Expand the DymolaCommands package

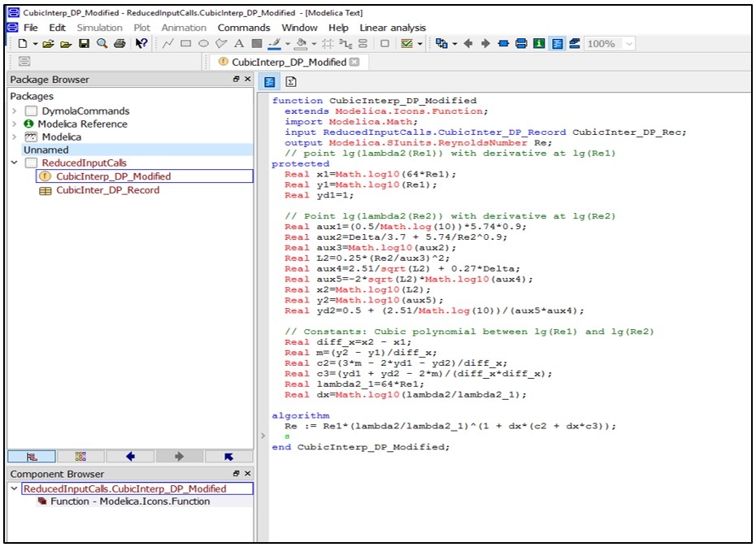pyautogui.click(x=15, y=111)
